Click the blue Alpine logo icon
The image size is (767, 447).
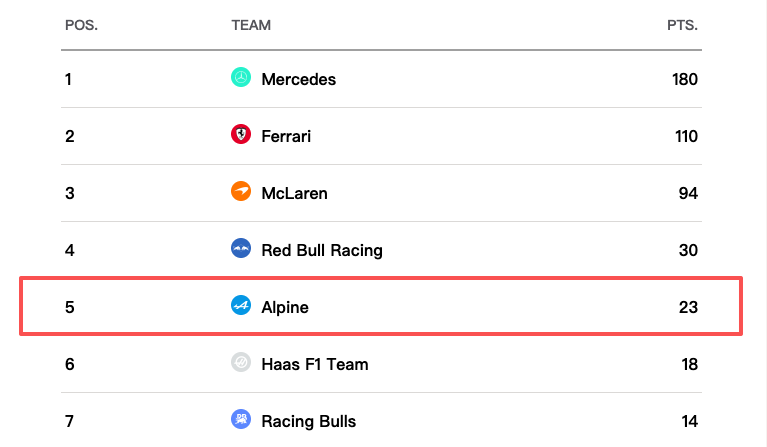click(241, 305)
